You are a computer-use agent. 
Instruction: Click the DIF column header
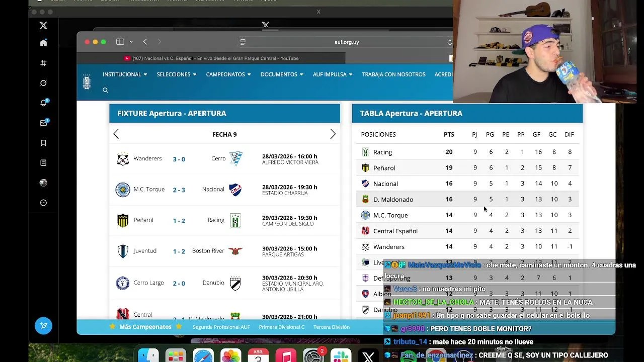(569, 134)
